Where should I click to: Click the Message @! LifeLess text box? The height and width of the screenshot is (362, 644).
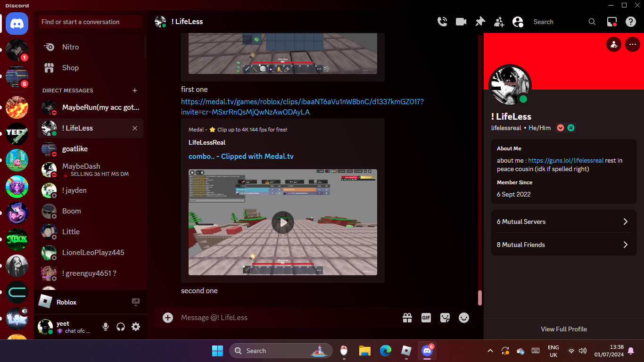pos(288,318)
